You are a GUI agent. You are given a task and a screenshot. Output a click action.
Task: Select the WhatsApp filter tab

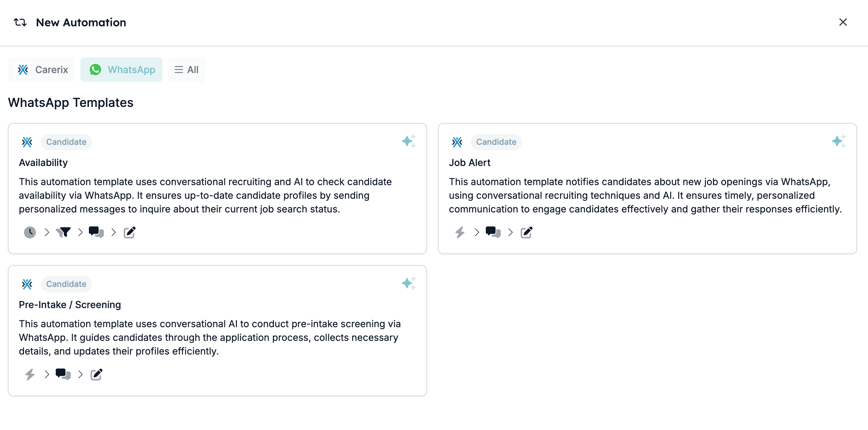(x=121, y=70)
